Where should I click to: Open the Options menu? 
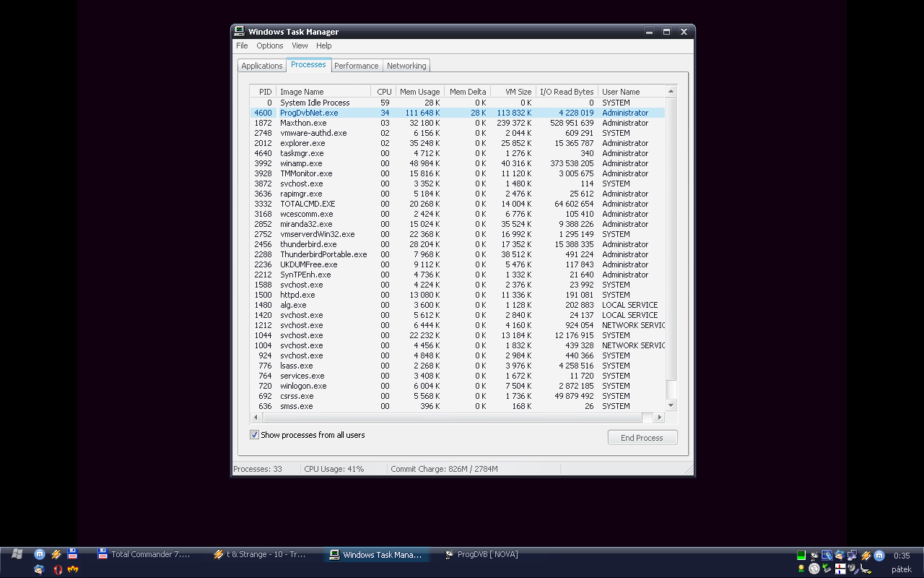pos(270,46)
